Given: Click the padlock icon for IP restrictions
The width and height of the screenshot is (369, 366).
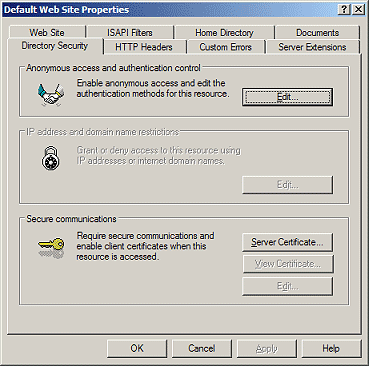Looking at the screenshot, I should (x=51, y=158).
